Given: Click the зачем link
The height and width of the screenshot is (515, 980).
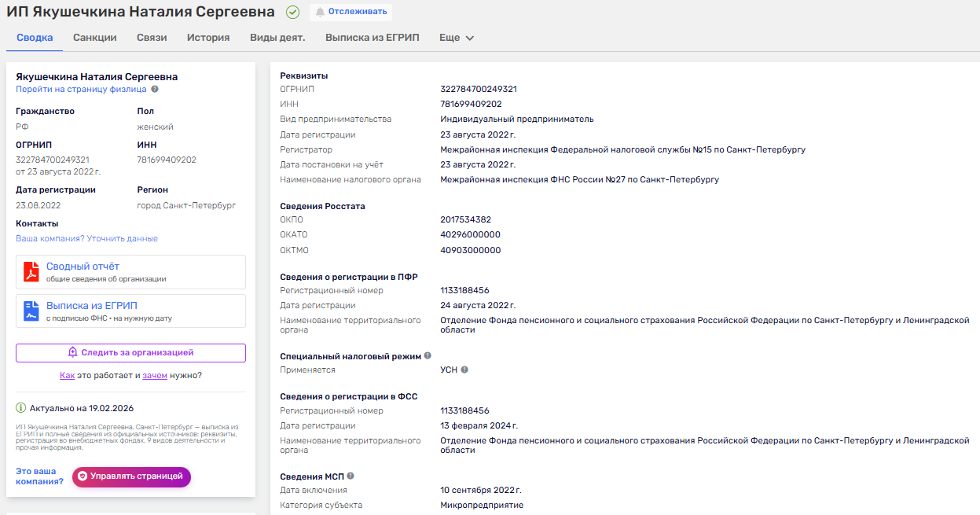Looking at the screenshot, I should point(155,376).
